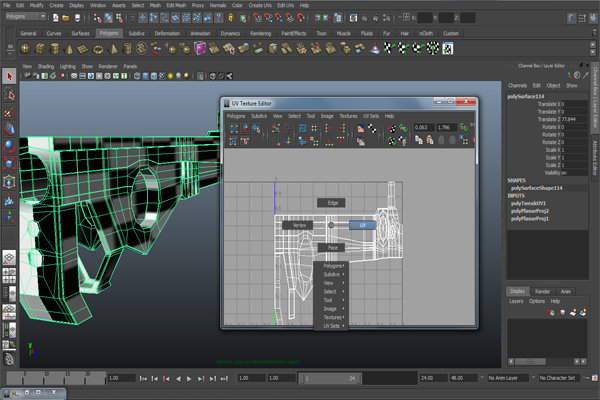The height and width of the screenshot is (400, 600).
Task: Choose the Lasso select tool
Action: pyautogui.click(x=9, y=94)
